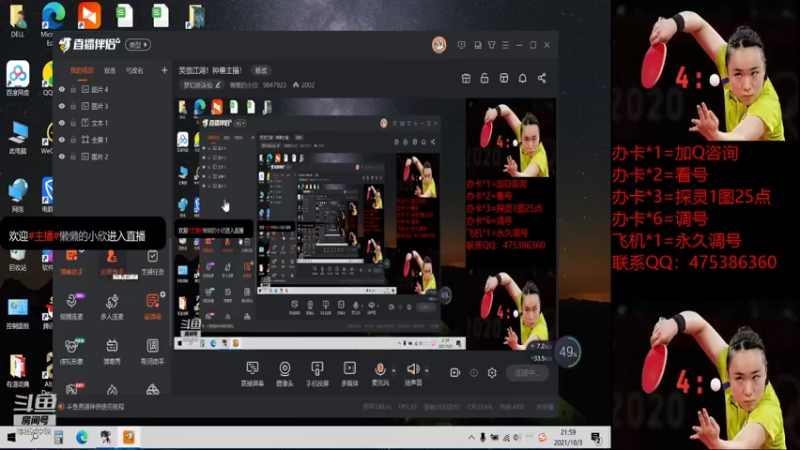This screenshot has width=800, height=450.
Task: Add a 多媒体 media source
Action: (x=349, y=373)
